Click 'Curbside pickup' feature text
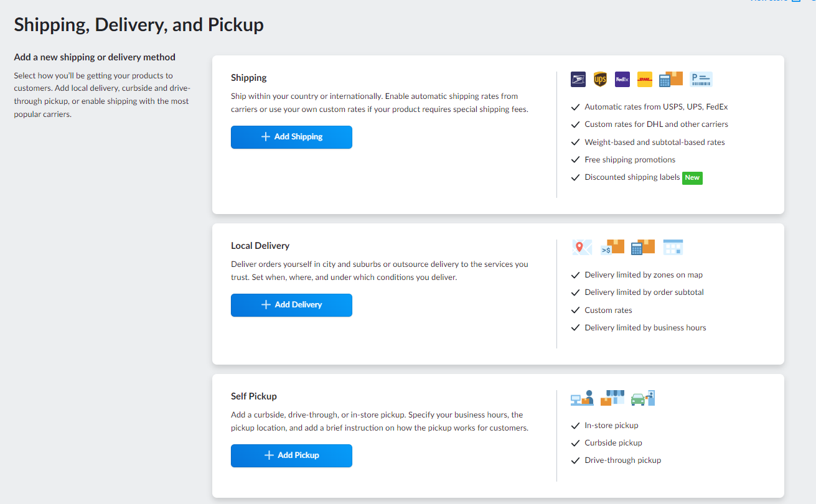The height and width of the screenshot is (504, 816). click(x=613, y=443)
